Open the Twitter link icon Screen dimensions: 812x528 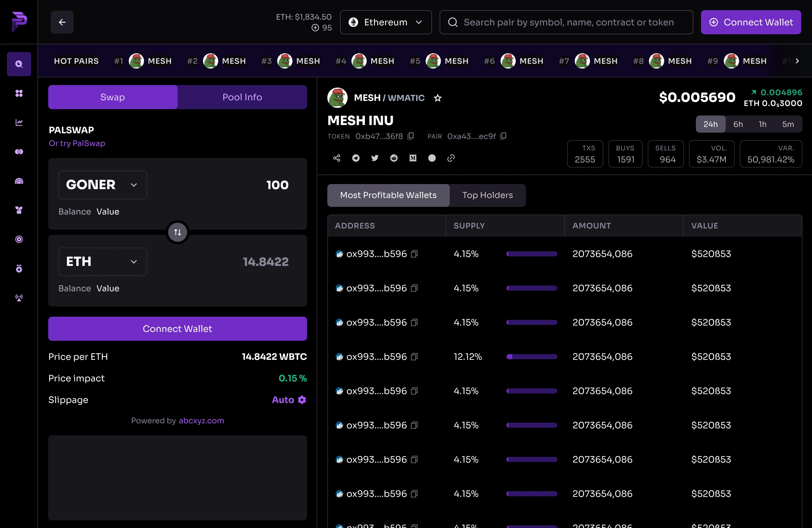click(x=375, y=158)
